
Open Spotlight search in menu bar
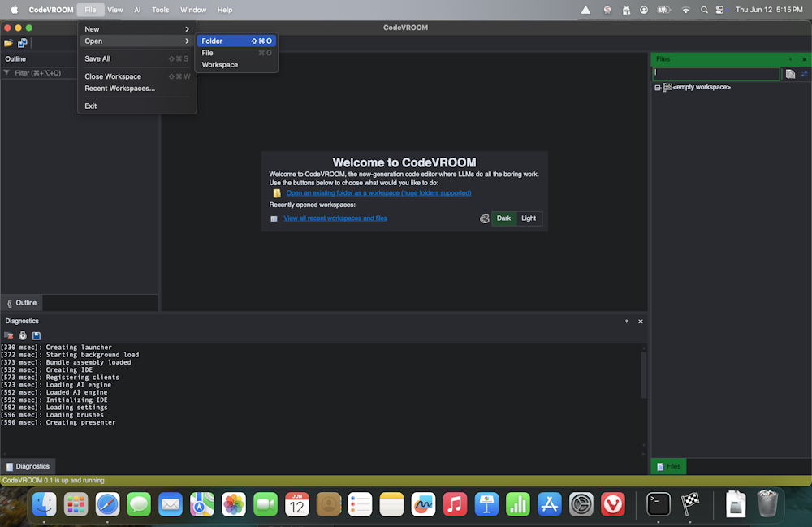[704, 10]
